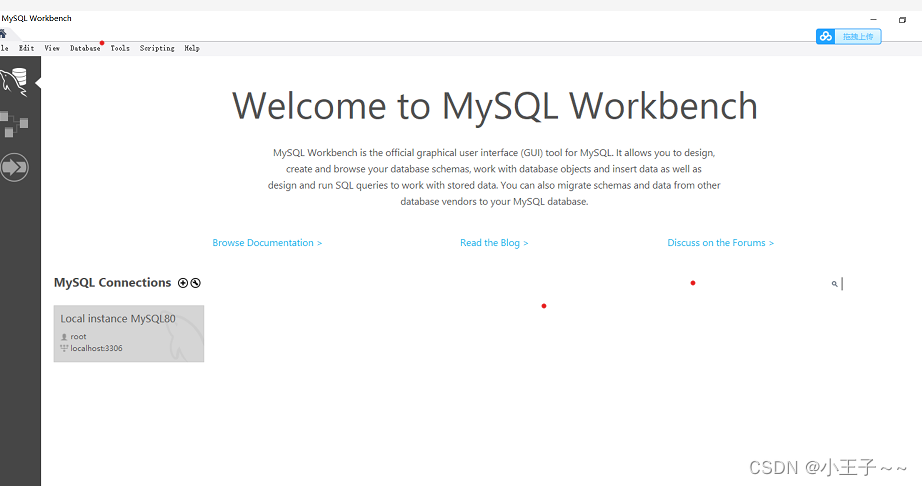Open the MySQL connections dolphin sidebar icon
The height and width of the screenshot is (486, 922).
[14, 82]
